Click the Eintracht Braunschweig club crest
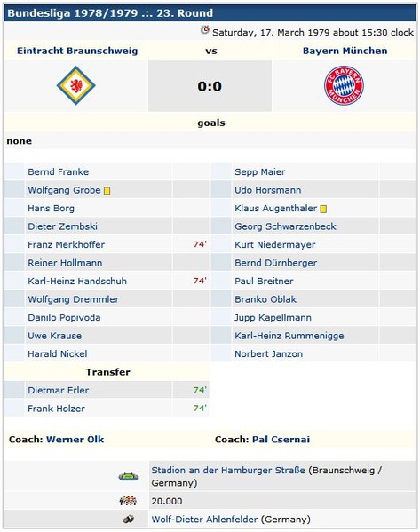The width and height of the screenshot is (420, 532). [x=76, y=85]
